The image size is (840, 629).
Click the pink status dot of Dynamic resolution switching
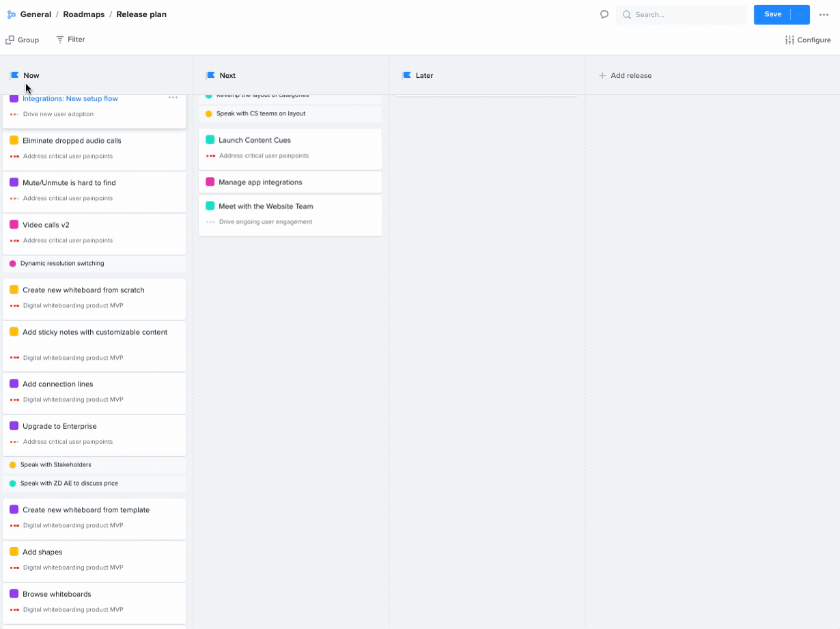(12, 264)
